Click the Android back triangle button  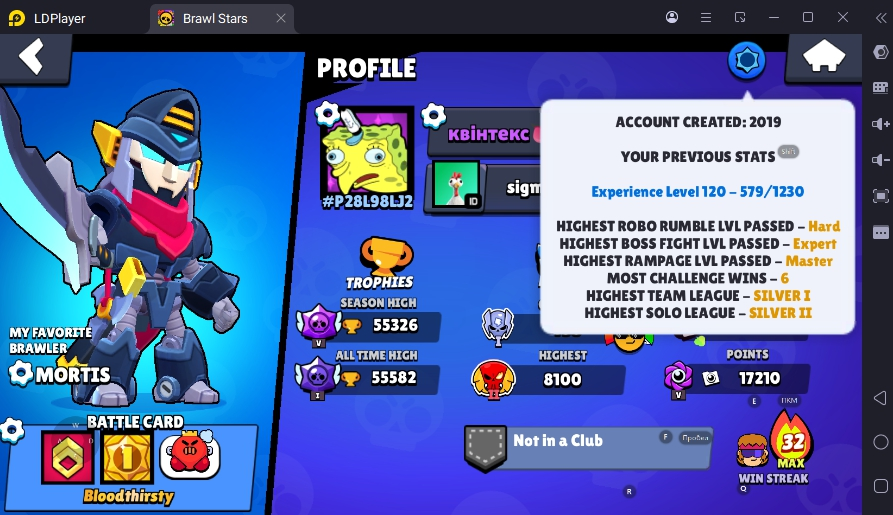[880, 398]
